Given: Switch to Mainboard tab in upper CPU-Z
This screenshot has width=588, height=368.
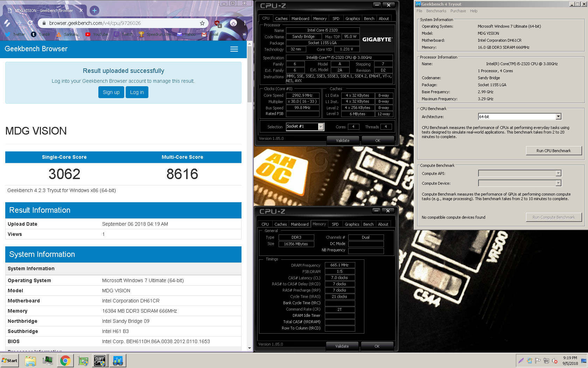Looking at the screenshot, I should point(300,19).
